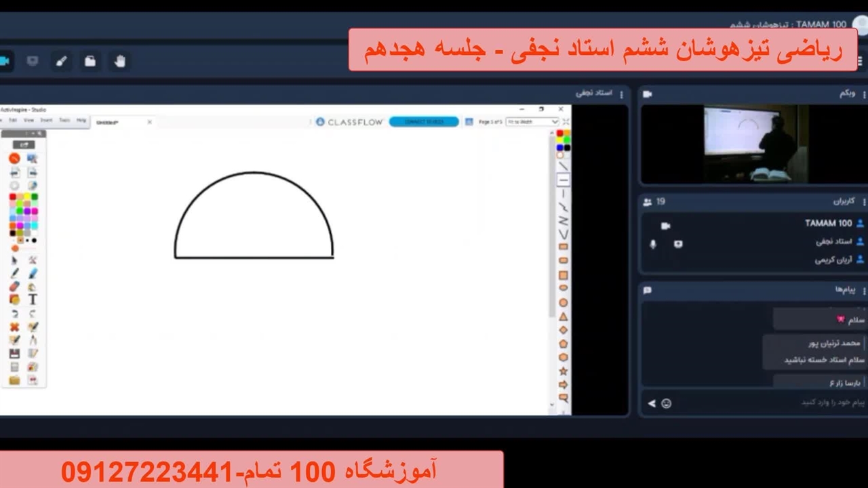Image resolution: width=868 pixels, height=488 pixels.
Task: Click the star shape in shapes panel
Action: 563,371
